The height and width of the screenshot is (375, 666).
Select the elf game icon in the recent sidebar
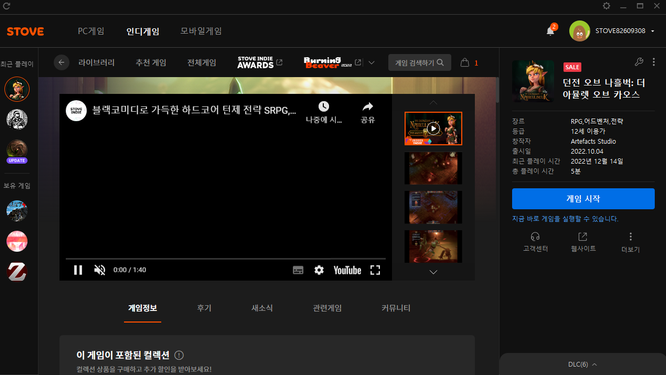click(x=17, y=89)
